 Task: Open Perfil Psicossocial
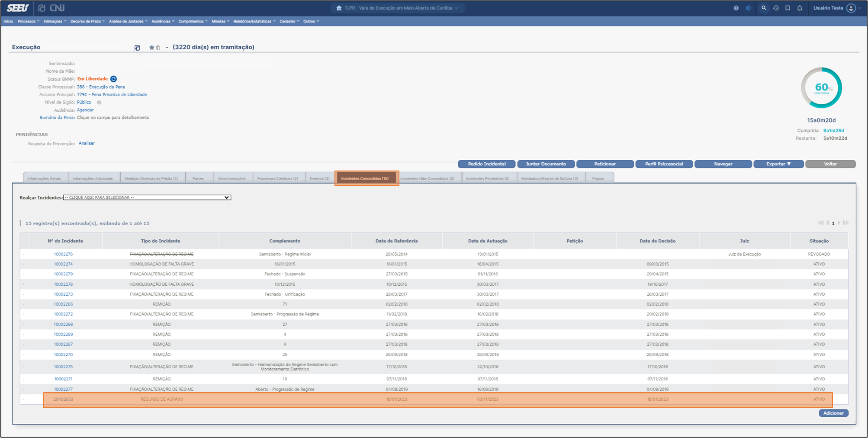pyautogui.click(x=664, y=164)
